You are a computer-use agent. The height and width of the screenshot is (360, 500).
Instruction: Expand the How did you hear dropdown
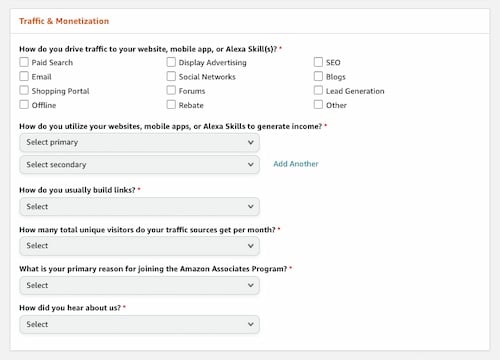(x=139, y=324)
